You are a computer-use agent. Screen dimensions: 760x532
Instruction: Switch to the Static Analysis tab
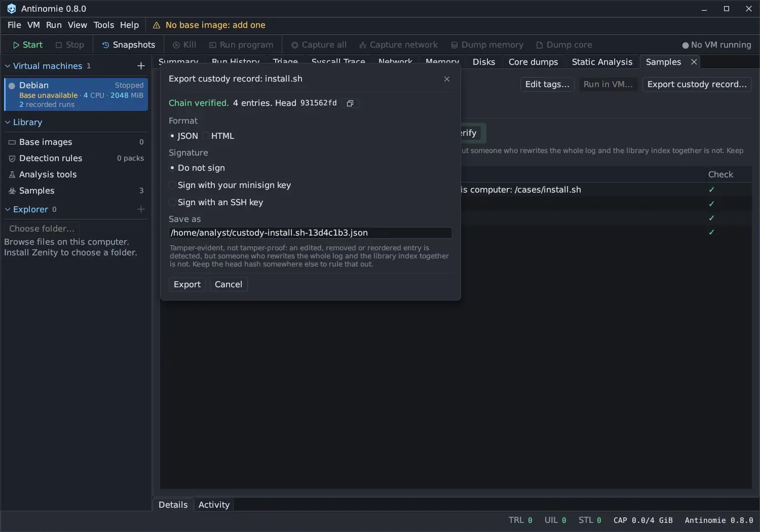602,62
